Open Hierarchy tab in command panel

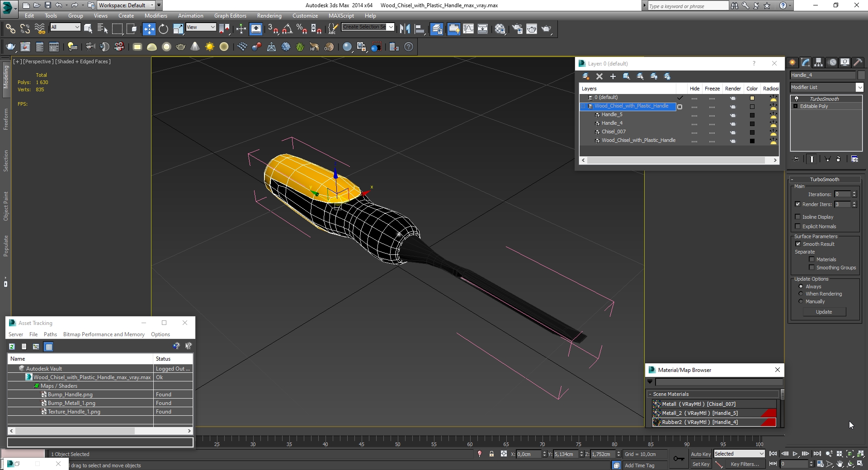(819, 62)
